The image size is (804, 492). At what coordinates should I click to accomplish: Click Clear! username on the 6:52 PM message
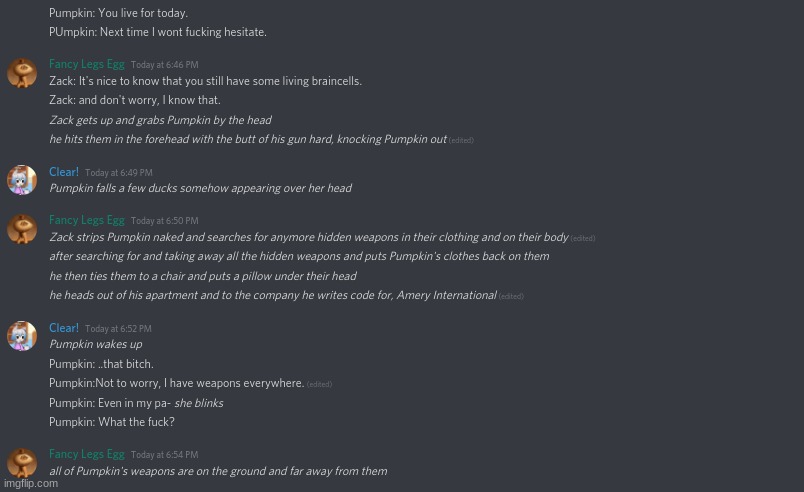click(x=64, y=328)
